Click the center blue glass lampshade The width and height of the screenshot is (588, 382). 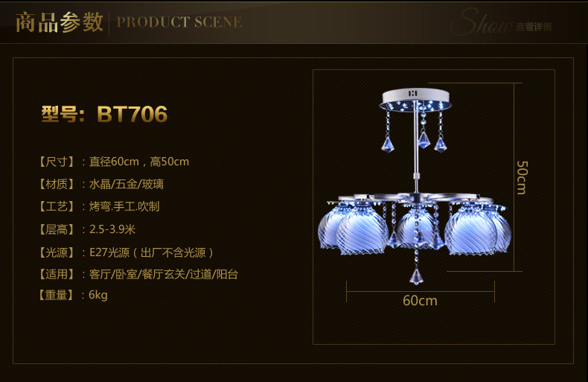coord(415,228)
